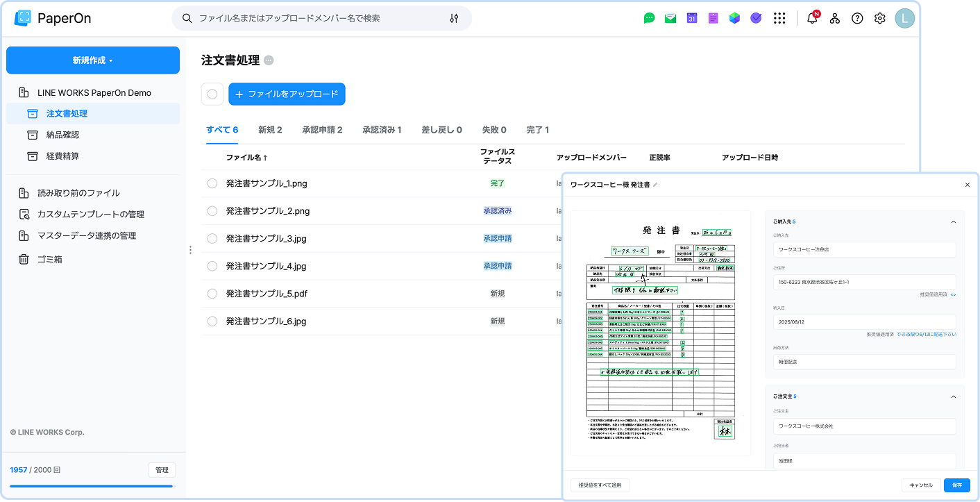This screenshot has height=502, width=980.
Task: Click the 納入日 field 2025/06/12
Action: tap(864, 322)
